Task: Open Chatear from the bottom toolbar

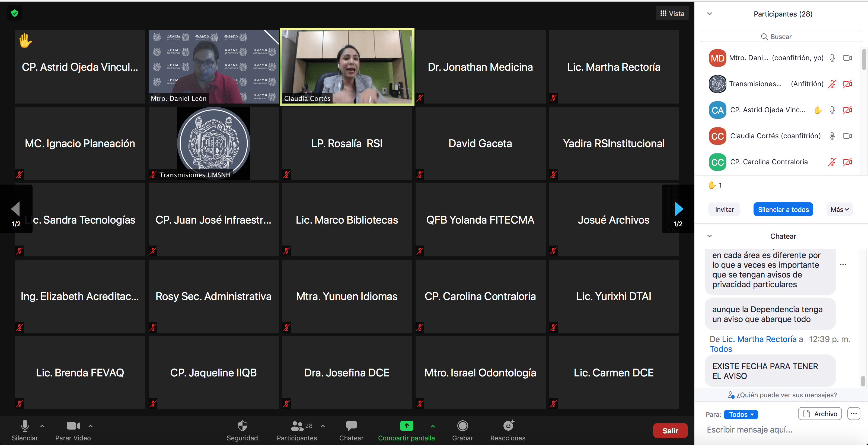Action: pyautogui.click(x=351, y=430)
